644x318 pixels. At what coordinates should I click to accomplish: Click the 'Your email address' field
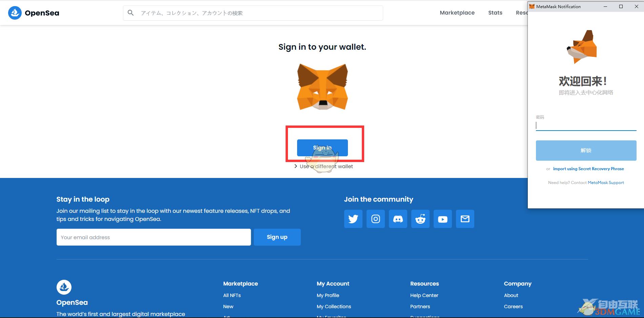[153, 237]
